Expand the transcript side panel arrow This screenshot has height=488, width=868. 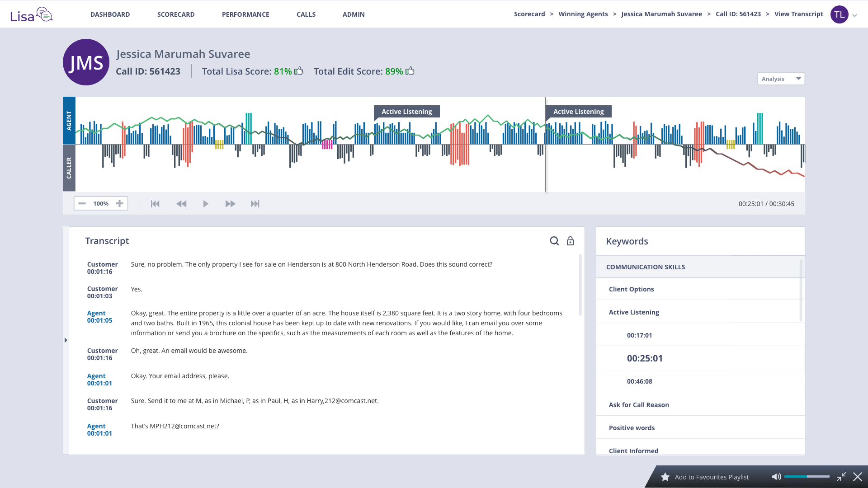click(66, 340)
